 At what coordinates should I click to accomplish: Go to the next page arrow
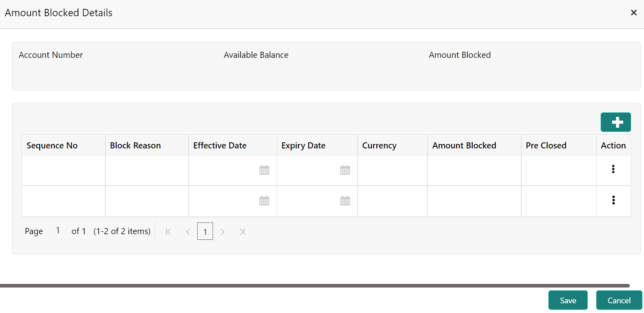(x=222, y=232)
